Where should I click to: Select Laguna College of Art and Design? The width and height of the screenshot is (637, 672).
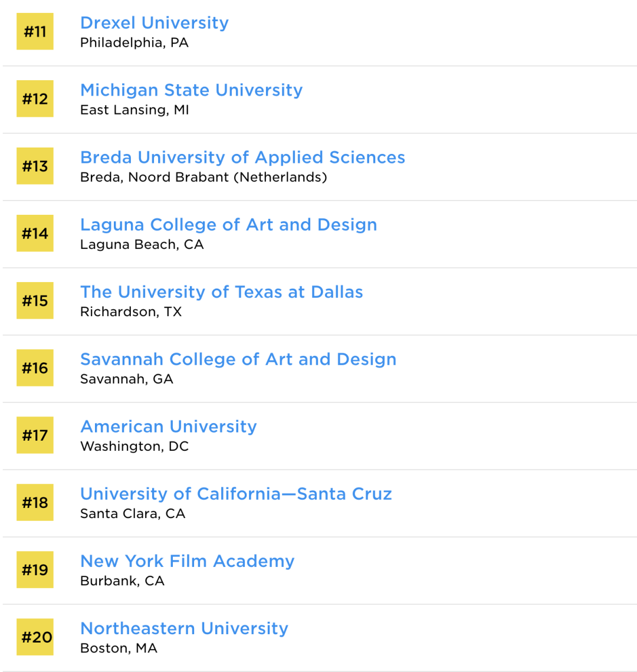click(x=228, y=225)
